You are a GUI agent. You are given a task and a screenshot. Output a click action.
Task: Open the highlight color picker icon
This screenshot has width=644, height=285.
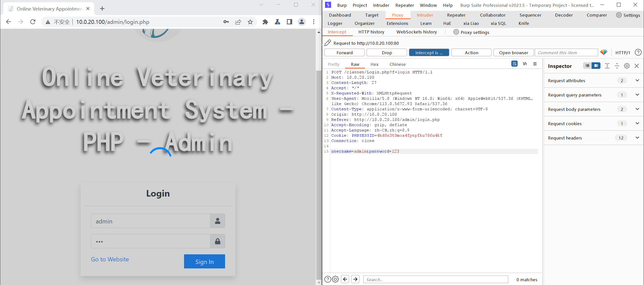click(x=604, y=53)
